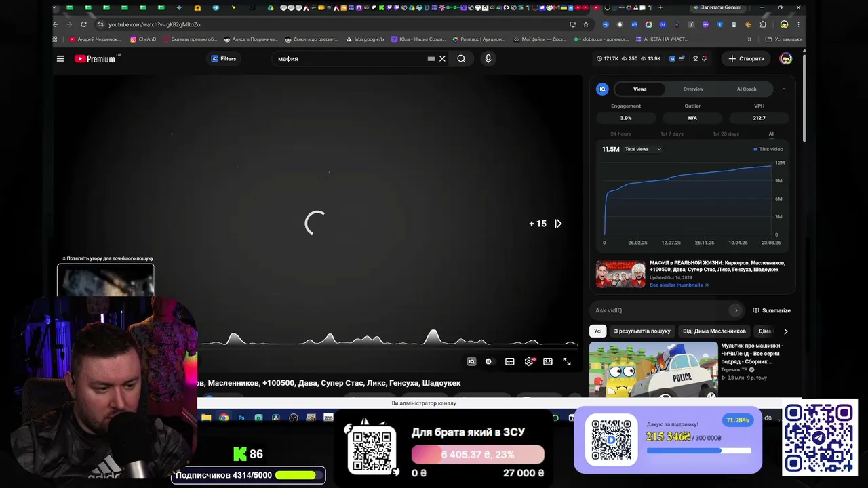Reload the page in the browser
This screenshot has width=868, height=488.
83,24
